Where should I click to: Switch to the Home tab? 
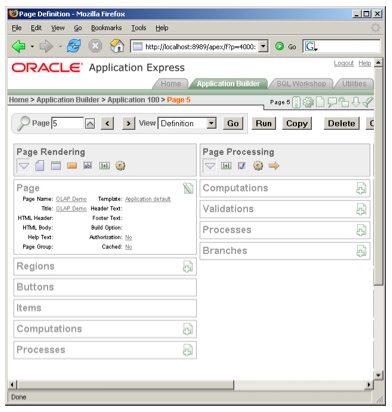(x=171, y=84)
